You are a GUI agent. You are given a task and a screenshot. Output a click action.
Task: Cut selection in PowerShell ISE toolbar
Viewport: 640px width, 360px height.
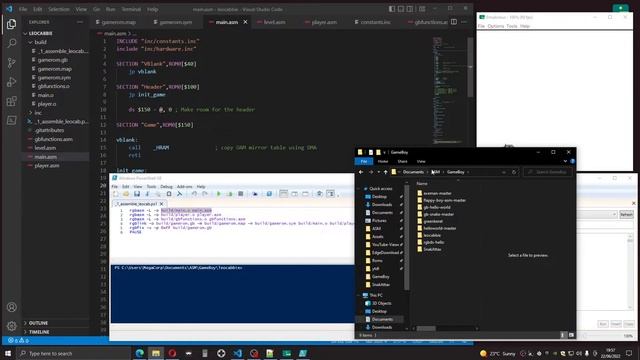[147, 194]
